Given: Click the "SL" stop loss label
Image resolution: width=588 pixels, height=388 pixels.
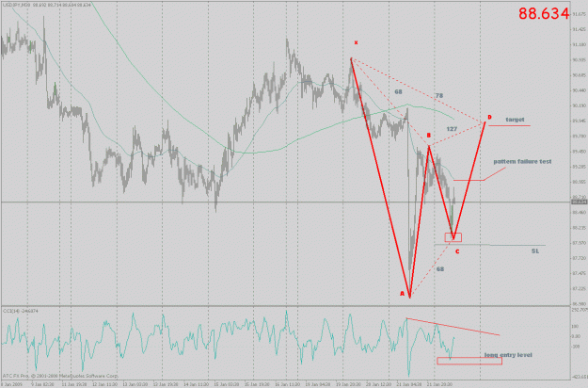Looking at the screenshot, I should pos(535,251).
